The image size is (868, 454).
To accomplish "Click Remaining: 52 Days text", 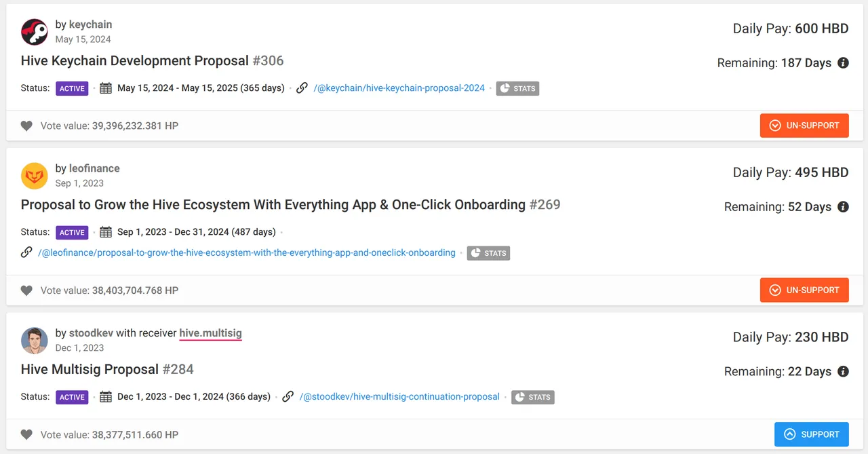I will 778,207.
